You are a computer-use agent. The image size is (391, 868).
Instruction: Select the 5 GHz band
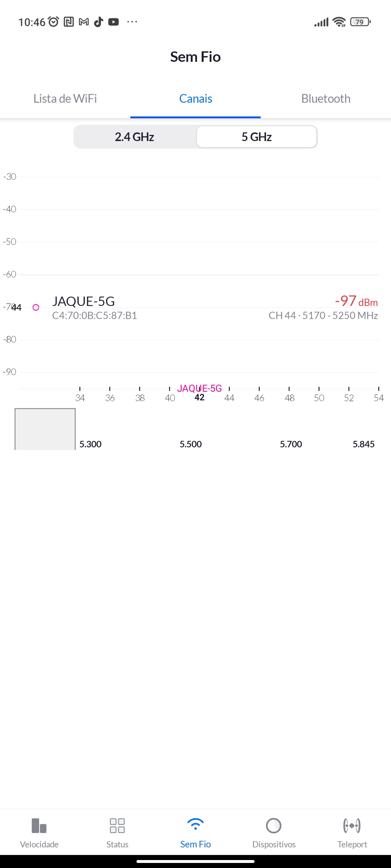(257, 137)
